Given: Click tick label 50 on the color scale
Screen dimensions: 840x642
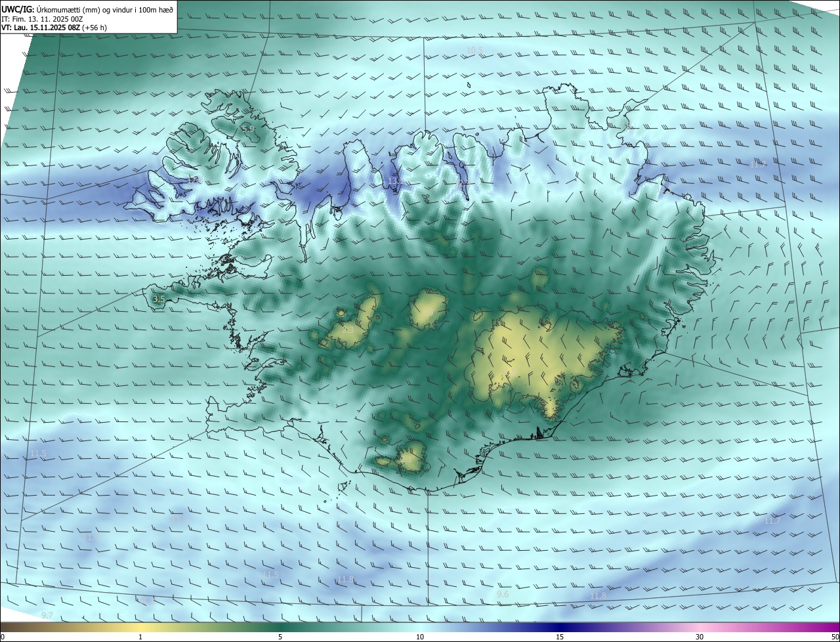Looking at the screenshot, I should tap(835, 637).
